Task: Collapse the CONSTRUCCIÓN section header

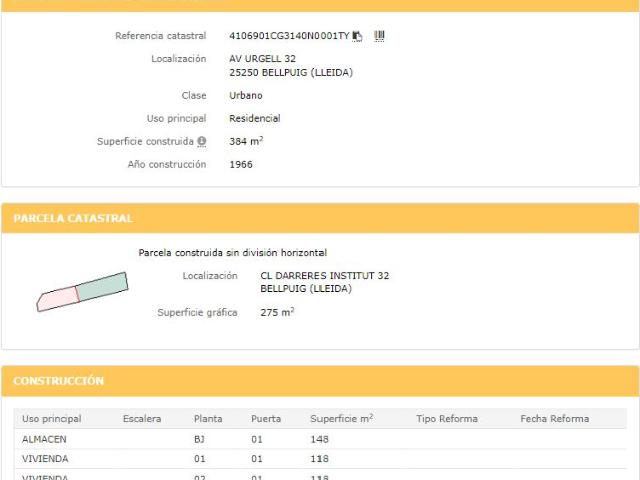Action: pyautogui.click(x=320, y=381)
